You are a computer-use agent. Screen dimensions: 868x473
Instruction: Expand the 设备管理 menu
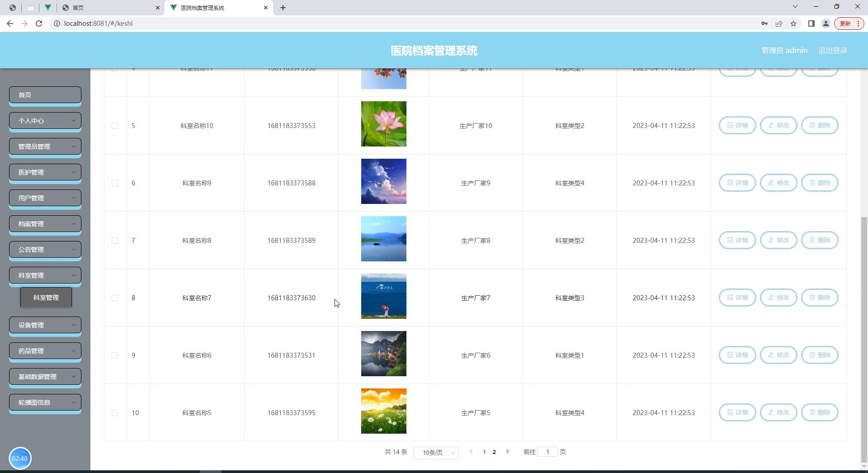click(45, 325)
